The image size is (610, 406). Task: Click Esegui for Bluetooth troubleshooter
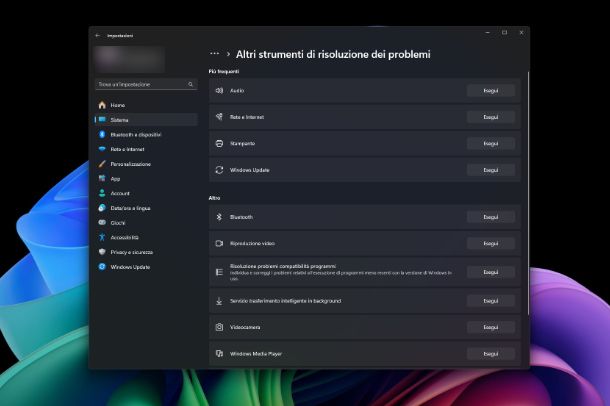491,217
